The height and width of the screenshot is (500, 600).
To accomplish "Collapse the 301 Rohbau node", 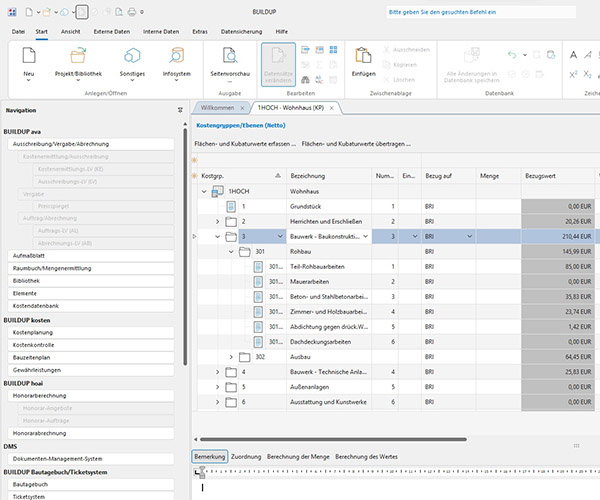I will (x=231, y=252).
